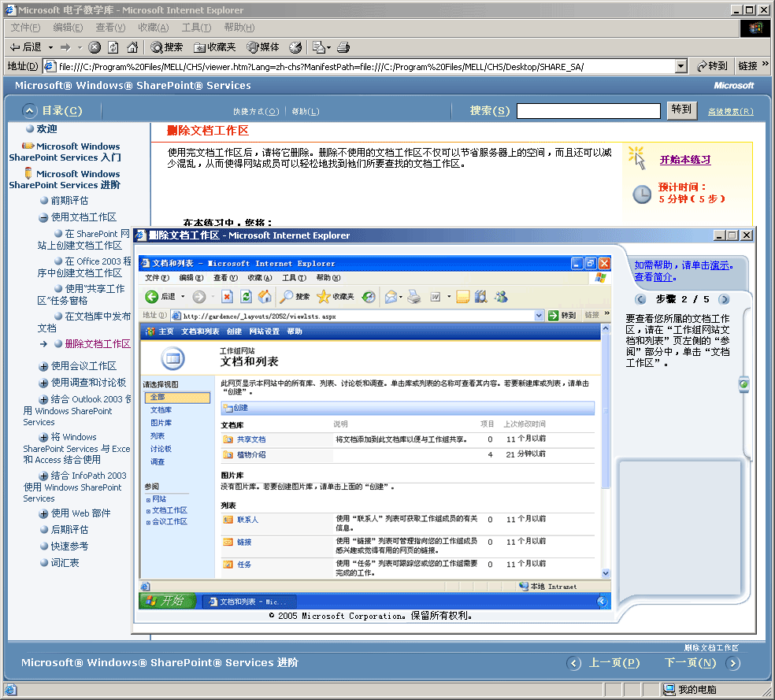Viewport: 775px width, 700px height.
Task: Open 快速参考 in the contents tree
Action: tap(69, 546)
